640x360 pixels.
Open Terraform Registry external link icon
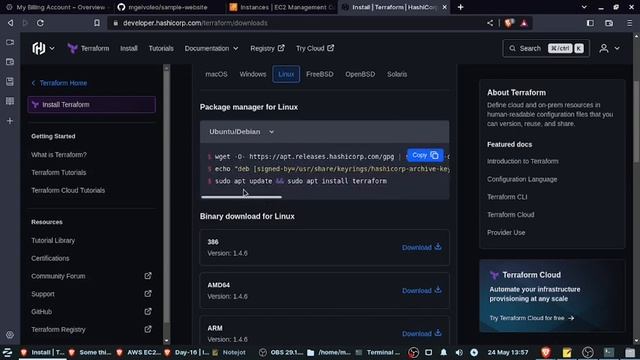tap(148, 329)
